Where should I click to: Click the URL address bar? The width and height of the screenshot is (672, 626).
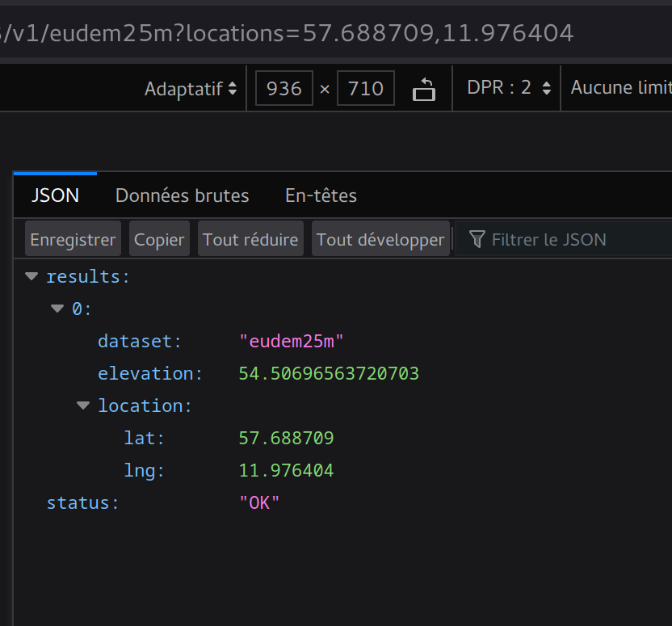(336, 32)
